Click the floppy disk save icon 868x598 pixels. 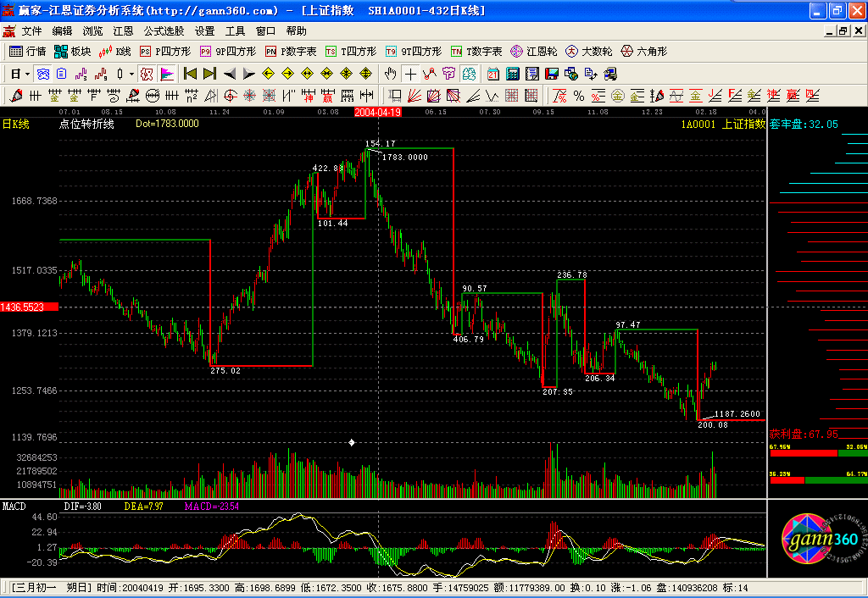click(x=554, y=74)
